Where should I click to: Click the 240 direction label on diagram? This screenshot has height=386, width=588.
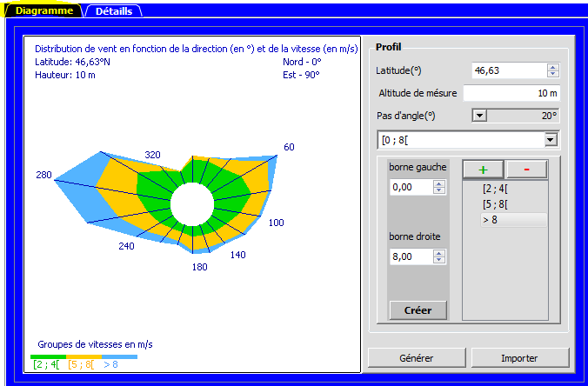(x=126, y=246)
